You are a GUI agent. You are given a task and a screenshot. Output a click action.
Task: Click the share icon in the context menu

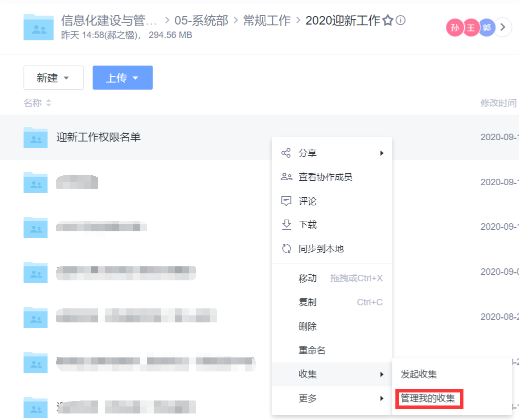coord(286,153)
